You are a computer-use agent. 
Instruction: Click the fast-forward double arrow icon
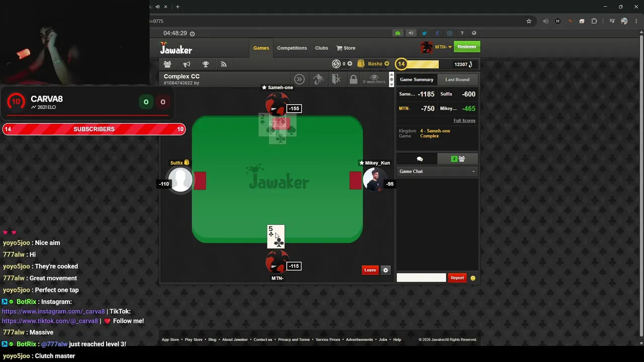(x=299, y=79)
